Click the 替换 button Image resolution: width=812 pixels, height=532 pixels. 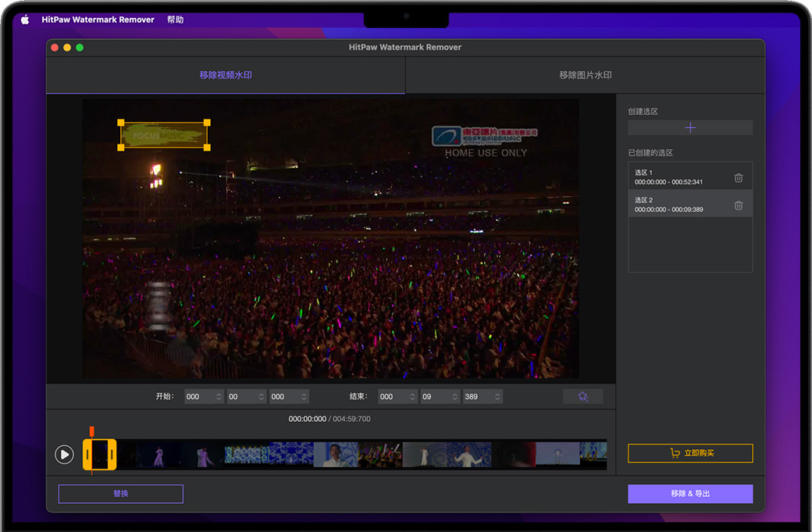pyautogui.click(x=120, y=494)
